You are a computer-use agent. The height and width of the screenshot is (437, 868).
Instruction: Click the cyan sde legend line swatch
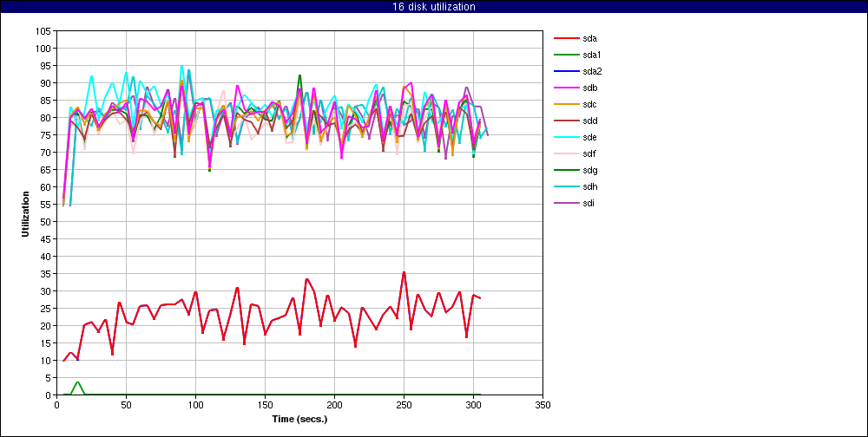[x=565, y=137]
